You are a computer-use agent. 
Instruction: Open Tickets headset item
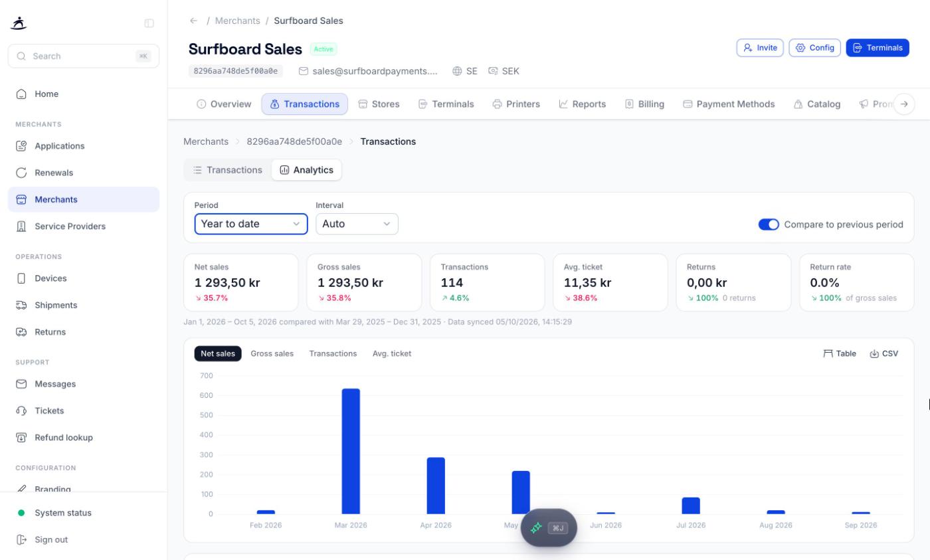[x=84, y=411]
